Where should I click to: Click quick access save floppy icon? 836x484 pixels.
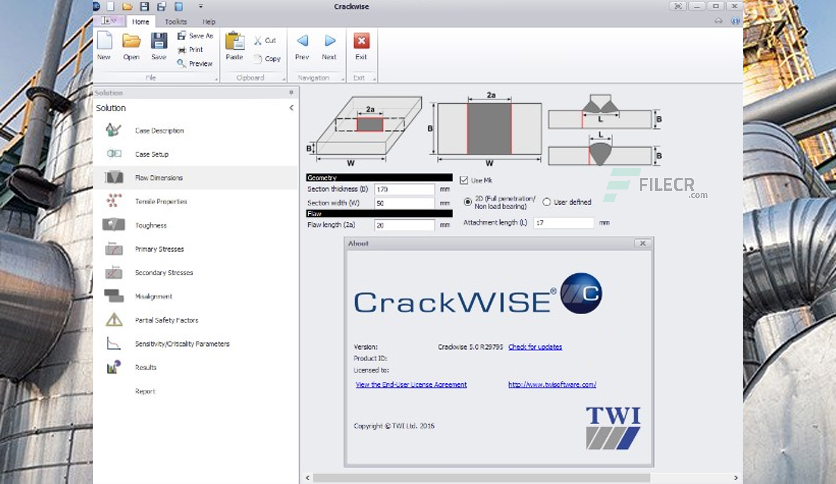[144, 6]
